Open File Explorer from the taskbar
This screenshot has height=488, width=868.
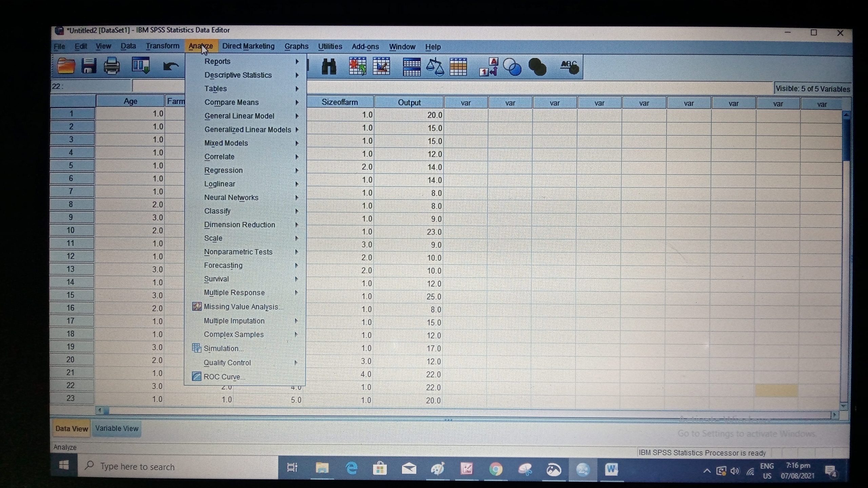pos(322,468)
